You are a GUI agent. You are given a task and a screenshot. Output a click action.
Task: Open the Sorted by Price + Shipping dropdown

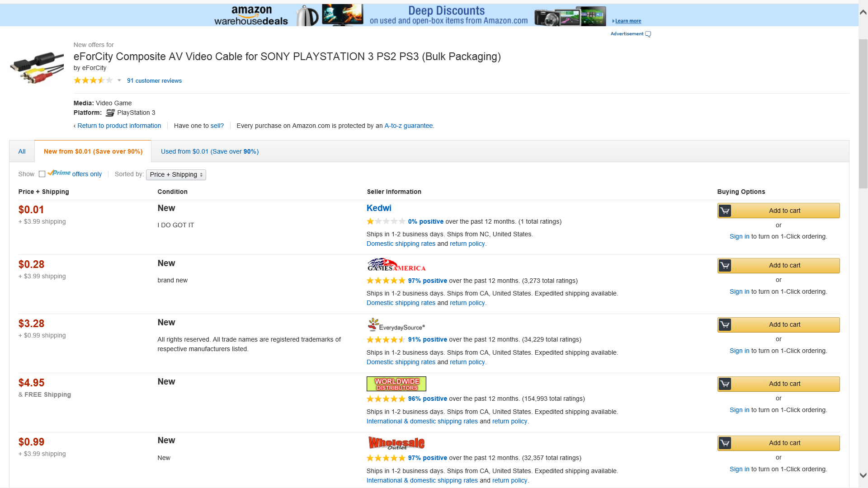point(176,174)
